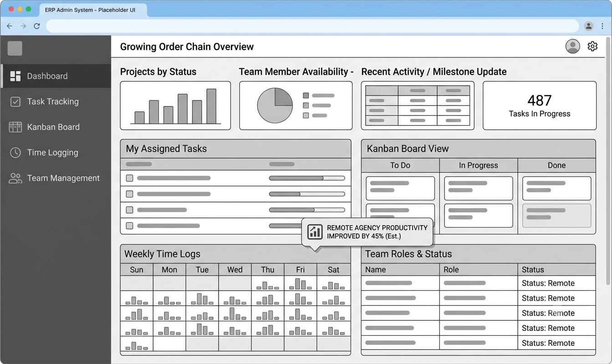Click the My Assigned Tasks panel header

point(235,149)
